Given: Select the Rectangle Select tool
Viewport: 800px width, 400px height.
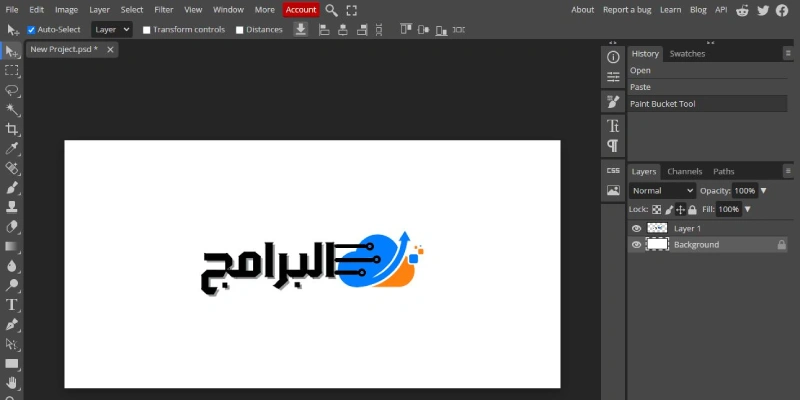Looking at the screenshot, I should 12,71.
